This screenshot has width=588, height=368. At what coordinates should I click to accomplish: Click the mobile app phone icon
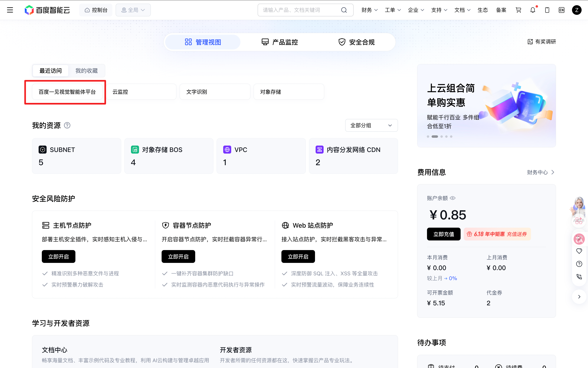[547, 10]
